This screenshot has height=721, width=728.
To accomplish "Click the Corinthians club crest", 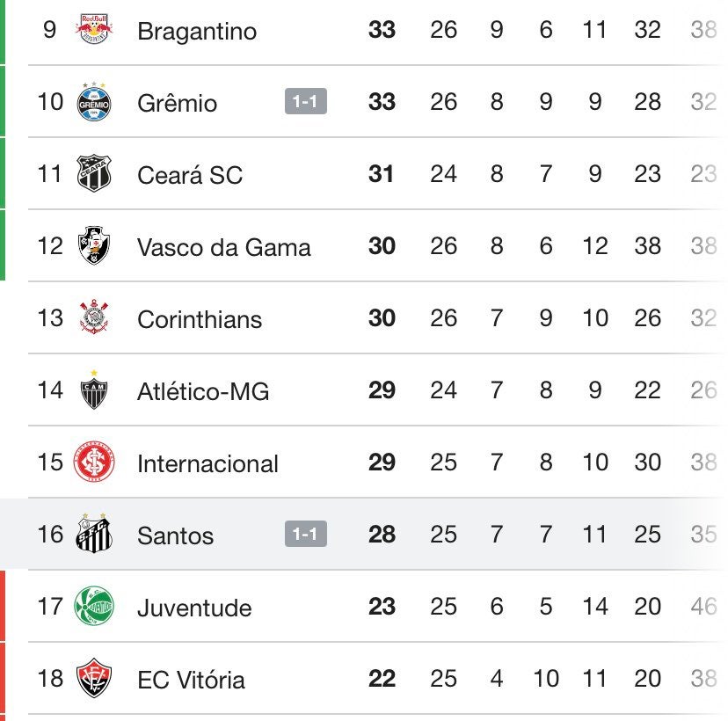I will click(x=93, y=318).
